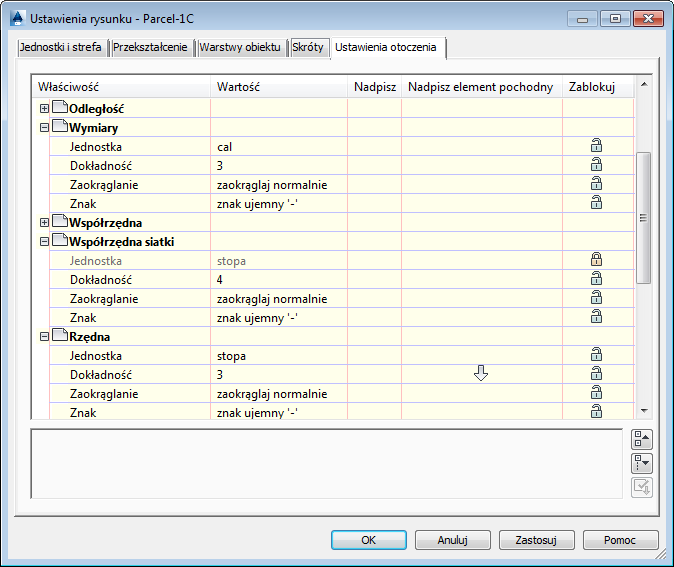Click the expand all categories icon
The width and height of the screenshot is (674, 567).
tap(642, 463)
